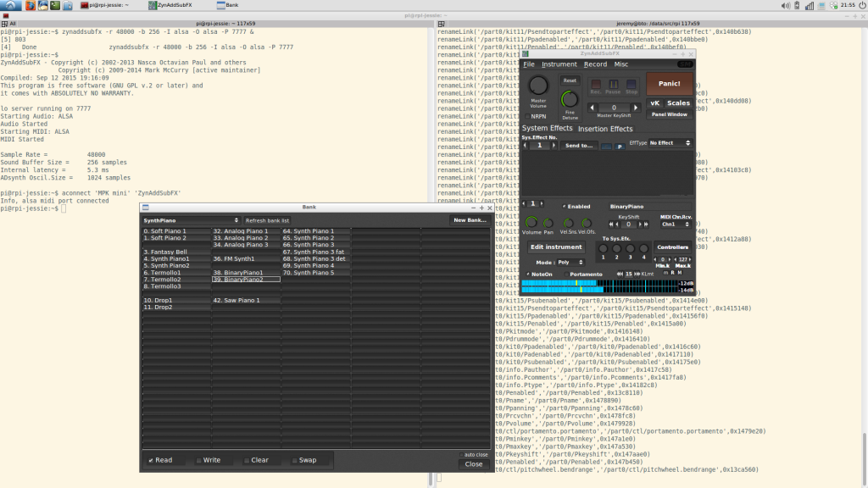
Task: Toggle the part Enabled checkbox
Action: tap(564, 207)
